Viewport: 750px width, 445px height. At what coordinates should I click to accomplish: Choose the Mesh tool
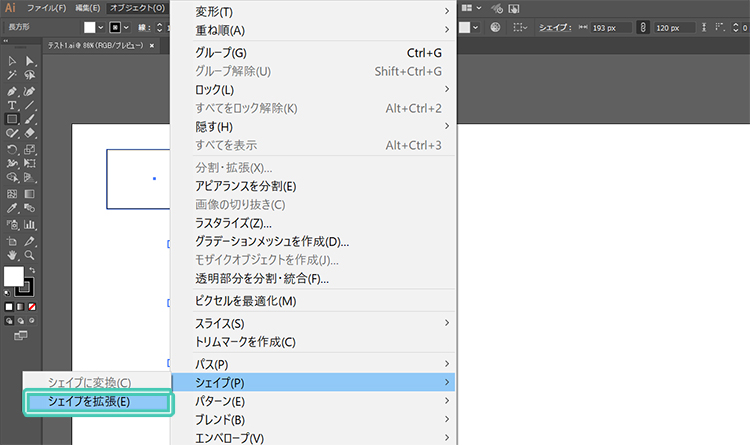pos(12,194)
